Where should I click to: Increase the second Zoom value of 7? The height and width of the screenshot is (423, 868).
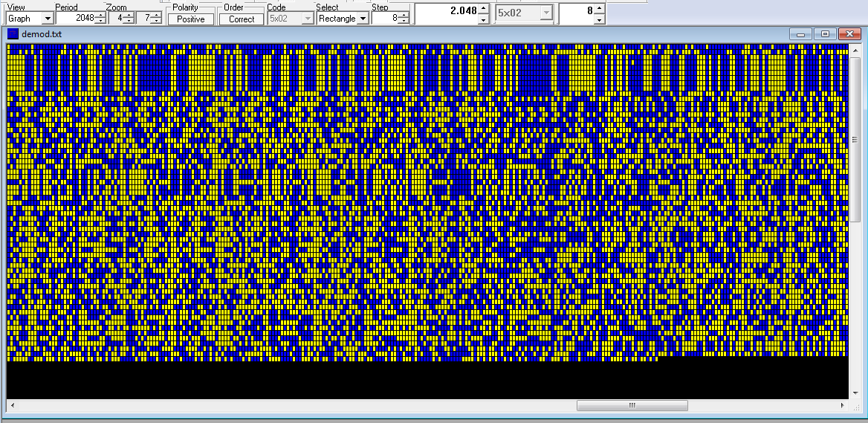[x=156, y=15]
